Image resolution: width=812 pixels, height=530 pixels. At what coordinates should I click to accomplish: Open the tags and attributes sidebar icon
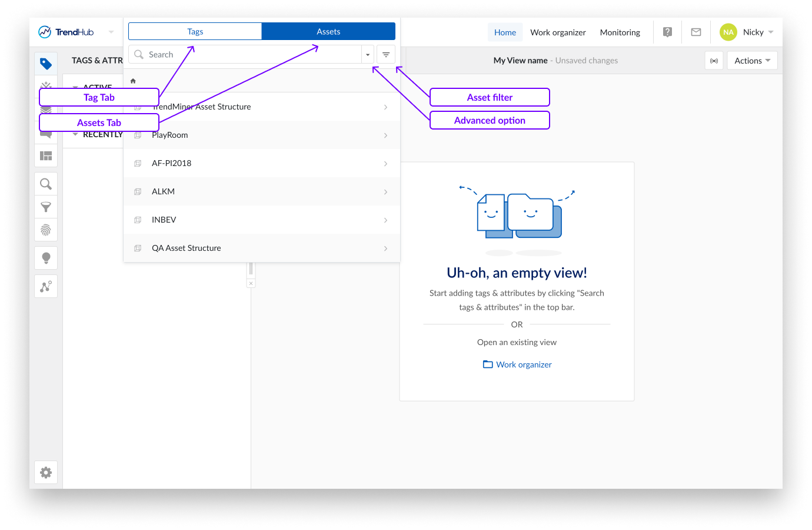point(46,64)
